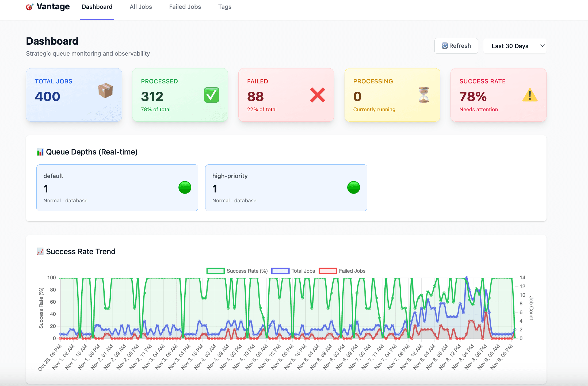Click the Vantage target logo icon
This screenshot has width=588, height=386.
coord(29,6)
